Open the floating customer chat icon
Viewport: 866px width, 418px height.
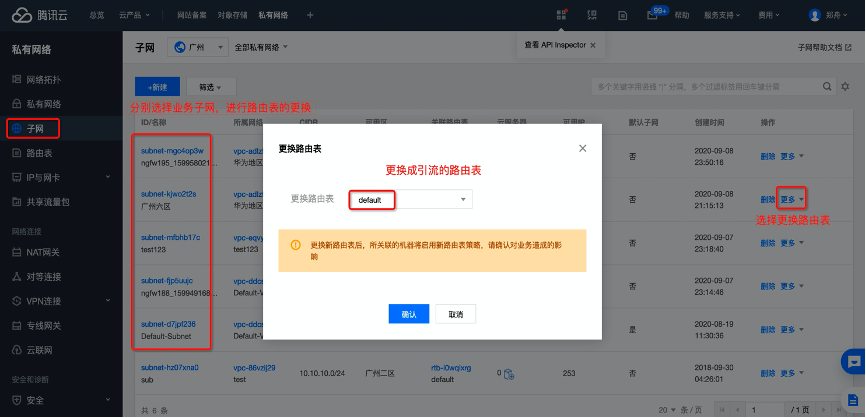coord(853,361)
